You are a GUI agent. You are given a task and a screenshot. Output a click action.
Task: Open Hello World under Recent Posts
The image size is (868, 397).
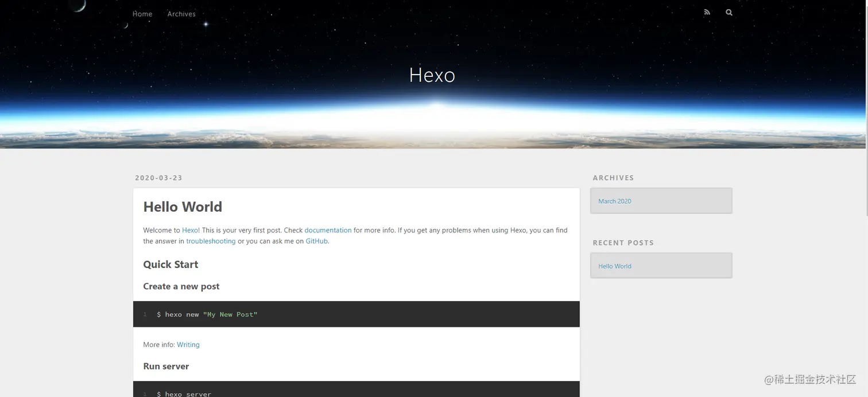[x=614, y=266]
